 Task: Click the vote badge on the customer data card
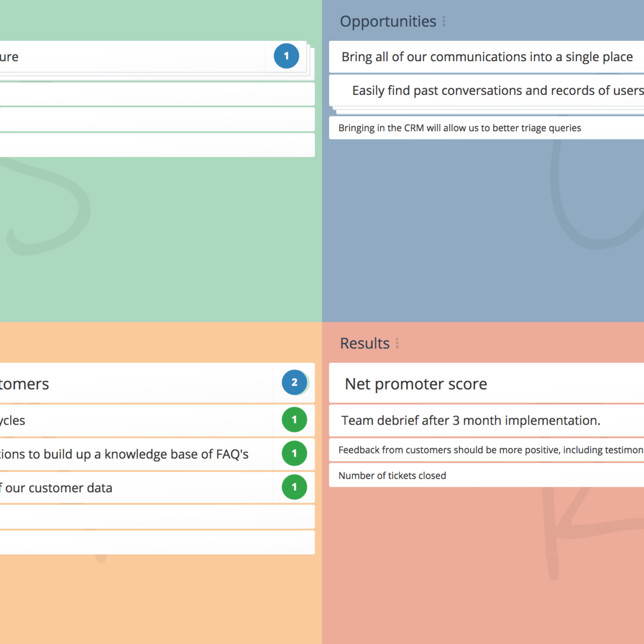click(x=294, y=487)
